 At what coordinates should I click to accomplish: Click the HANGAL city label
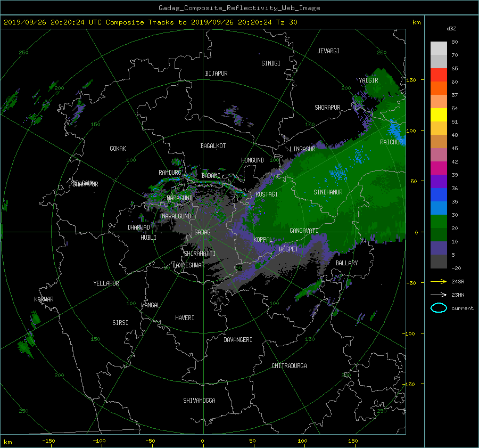coord(150,305)
